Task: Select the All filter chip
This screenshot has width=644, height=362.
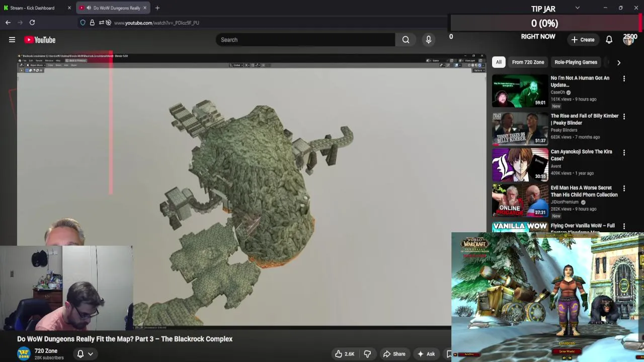Action: [499, 62]
